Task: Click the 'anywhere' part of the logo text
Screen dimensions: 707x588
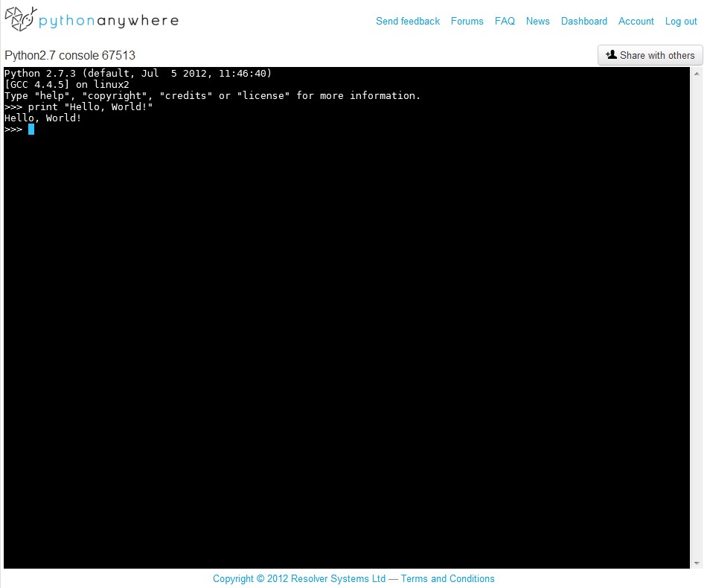Action: click(x=138, y=21)
